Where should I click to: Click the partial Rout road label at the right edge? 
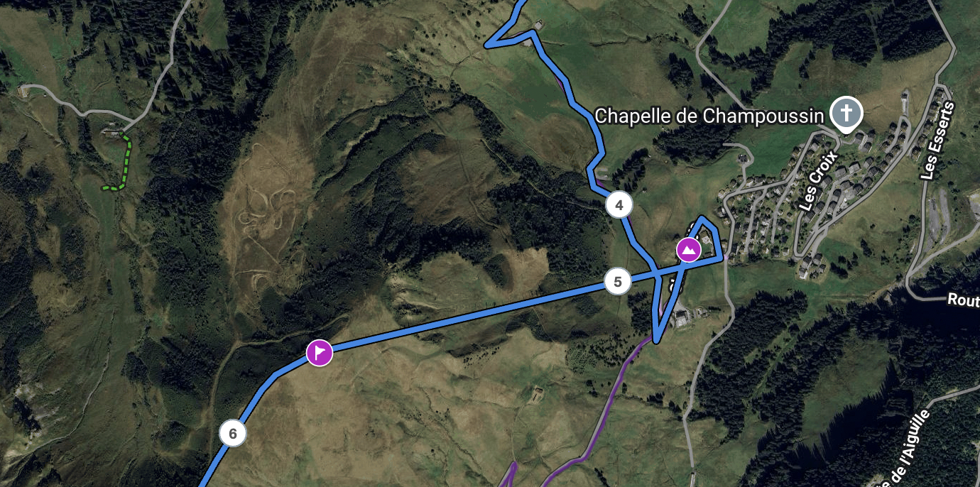tap(964, 300)
